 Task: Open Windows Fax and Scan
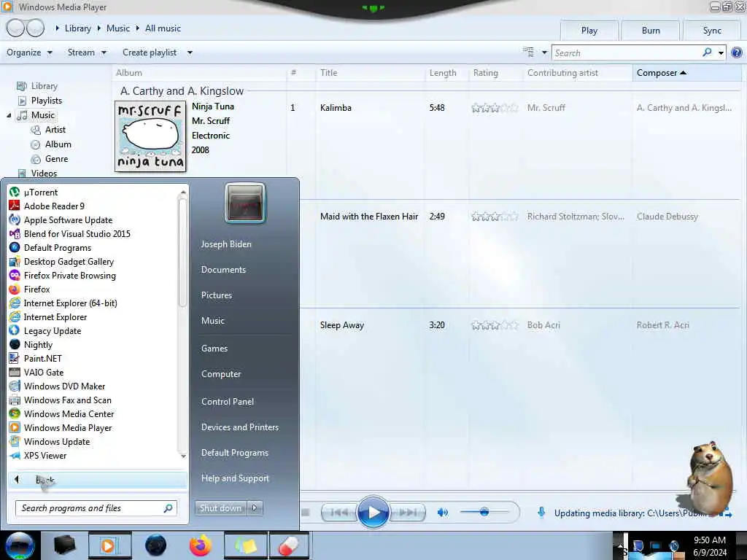61,400
